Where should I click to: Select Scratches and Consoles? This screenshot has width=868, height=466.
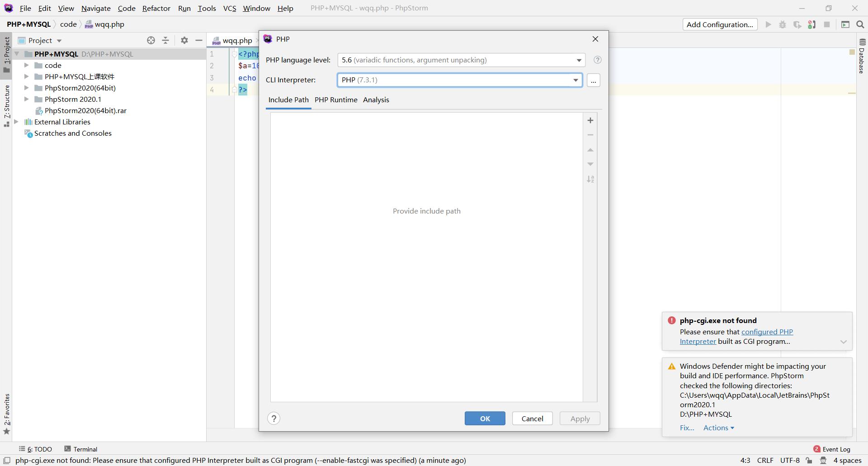[73, 133]
